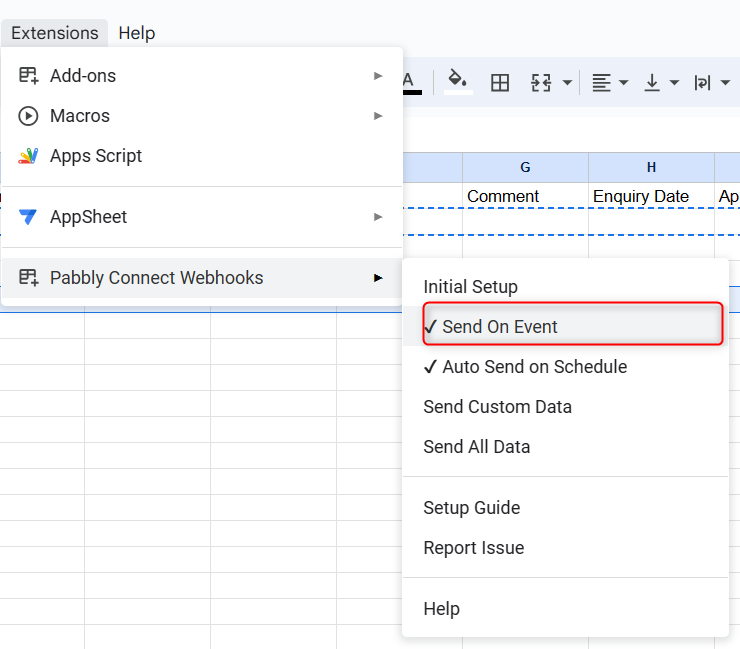Image resolution: width=740 pixels, height=649 pixels.
Task: Toggle Send On Event
Action: 565,327
